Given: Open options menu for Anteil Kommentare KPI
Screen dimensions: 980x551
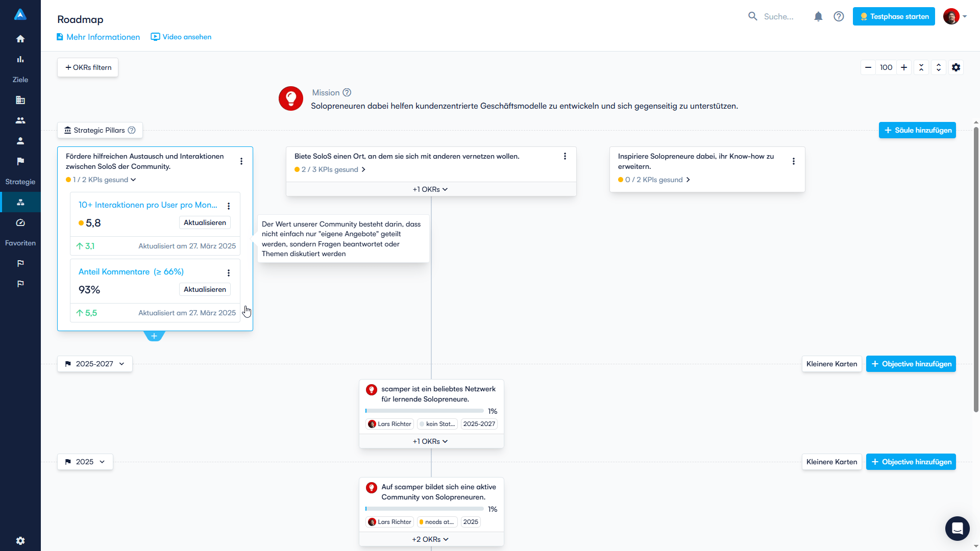Looking at the screenshot, I should (x=229, y=273).
